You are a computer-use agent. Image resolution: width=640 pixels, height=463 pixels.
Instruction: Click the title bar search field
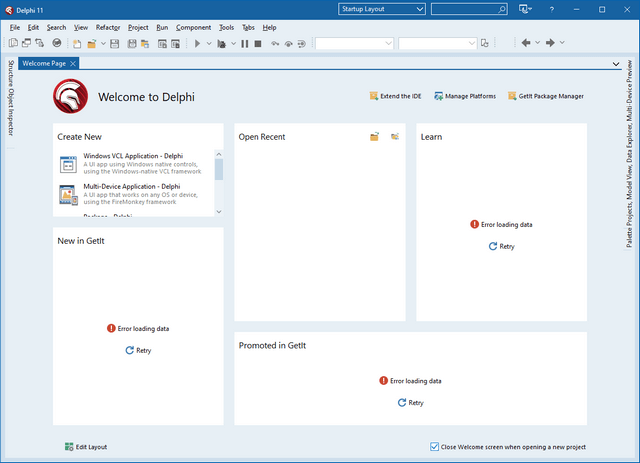[x=467, y=9]
